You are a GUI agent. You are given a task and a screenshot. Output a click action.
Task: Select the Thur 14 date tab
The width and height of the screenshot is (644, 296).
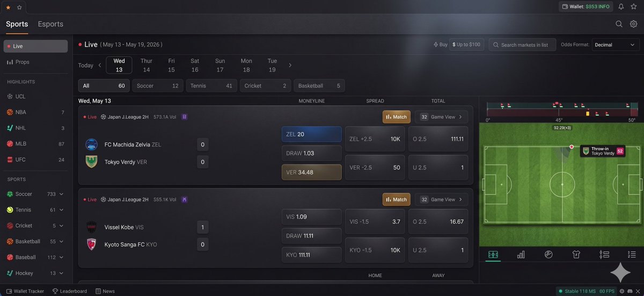(x=147, y=65)
